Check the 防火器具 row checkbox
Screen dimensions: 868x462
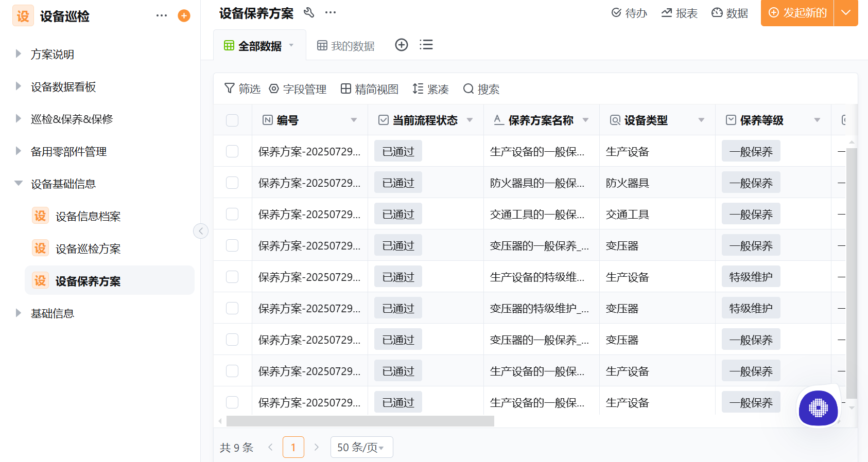pos(232,183)
